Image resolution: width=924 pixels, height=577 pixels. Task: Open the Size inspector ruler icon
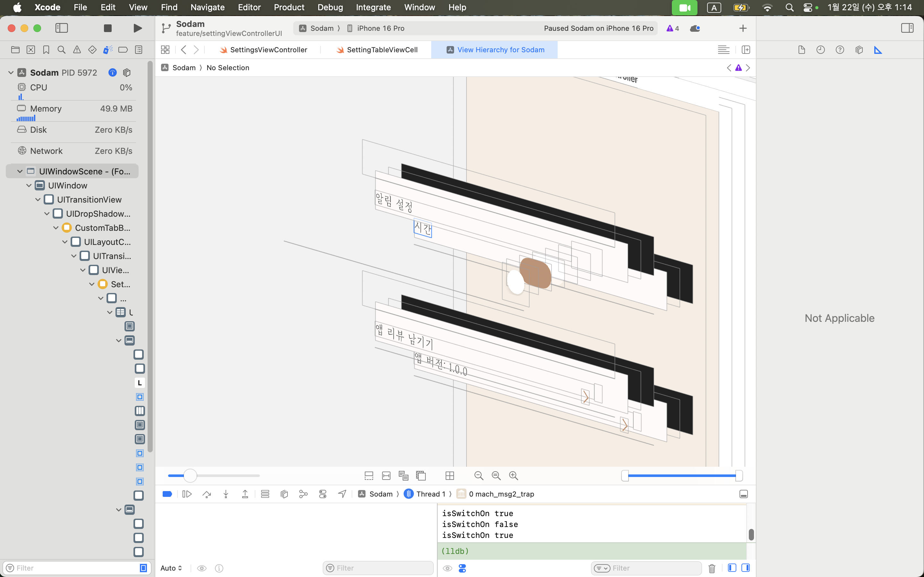point(878,50)
